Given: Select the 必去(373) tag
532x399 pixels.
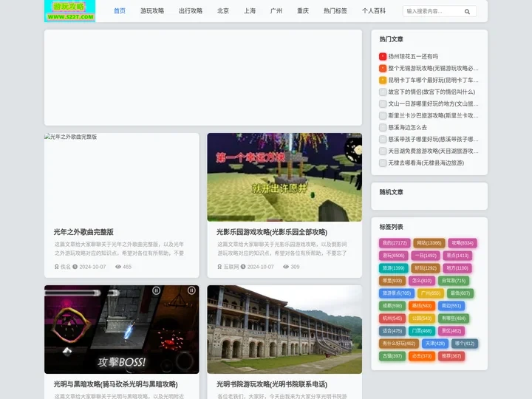Looking at the screenshot, I should click(x=421, y=356).
